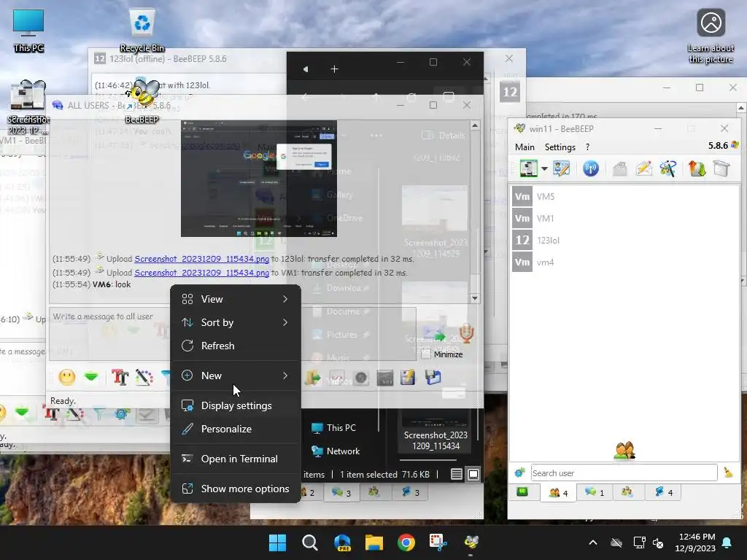Viewport: 747px width, 560px height.
Task: Click the broom icon next to Search user
Action: (728, 472)
